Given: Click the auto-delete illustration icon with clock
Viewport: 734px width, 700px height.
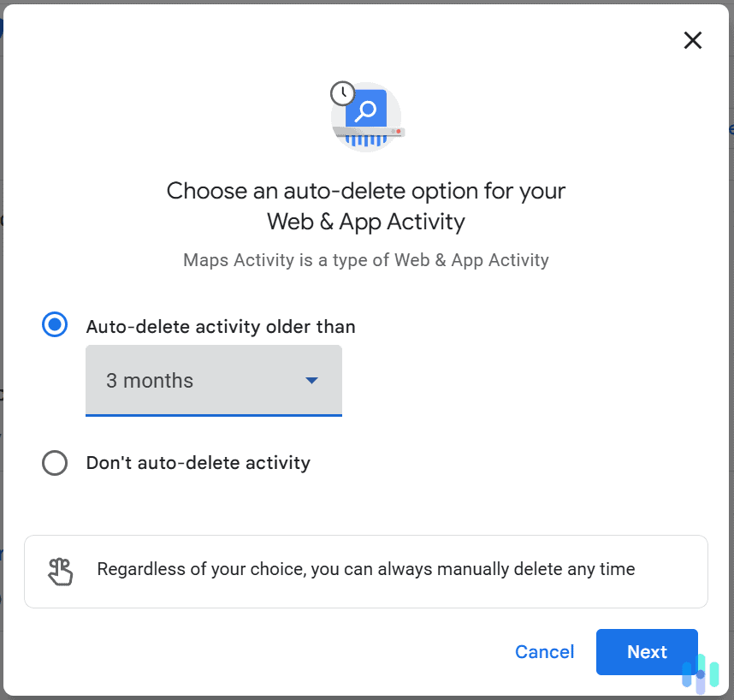Looking at the screenshot, I should 366,116.
